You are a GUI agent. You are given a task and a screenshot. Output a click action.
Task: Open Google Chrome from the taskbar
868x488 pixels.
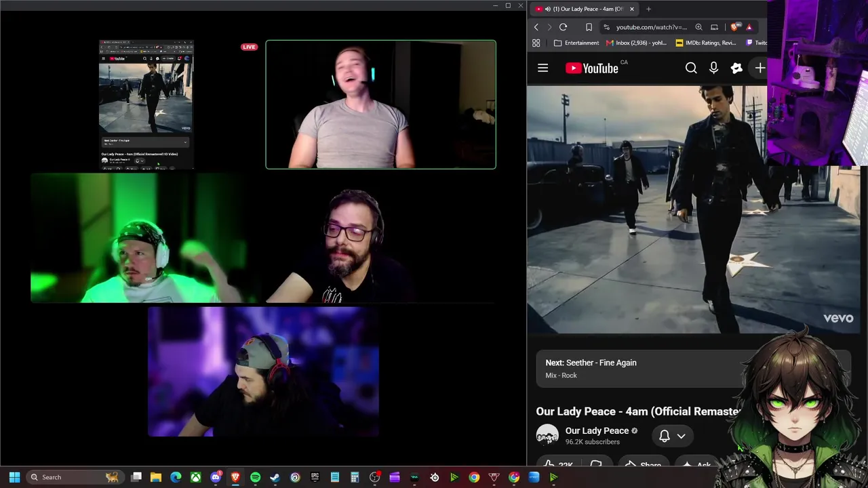coord(474,477)
